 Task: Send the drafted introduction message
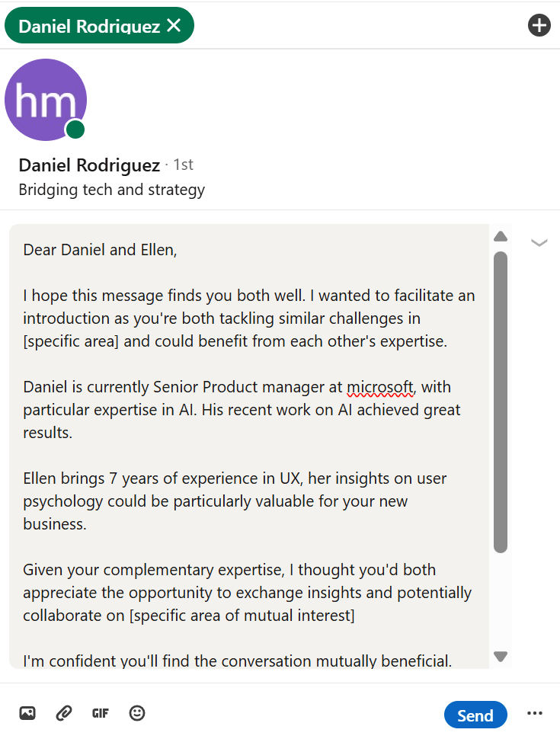tap(475, 715)
